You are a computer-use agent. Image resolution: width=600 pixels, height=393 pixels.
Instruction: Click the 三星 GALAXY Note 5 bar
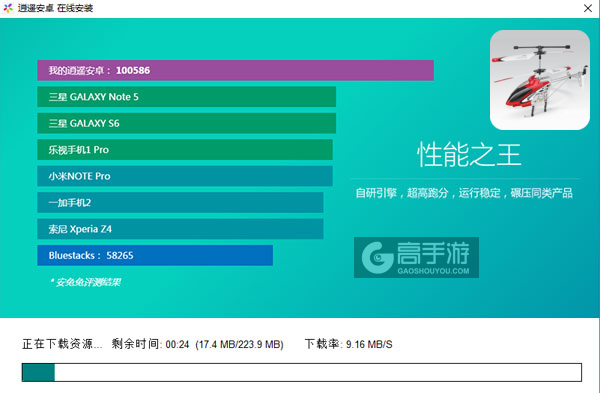pos(186,97)
